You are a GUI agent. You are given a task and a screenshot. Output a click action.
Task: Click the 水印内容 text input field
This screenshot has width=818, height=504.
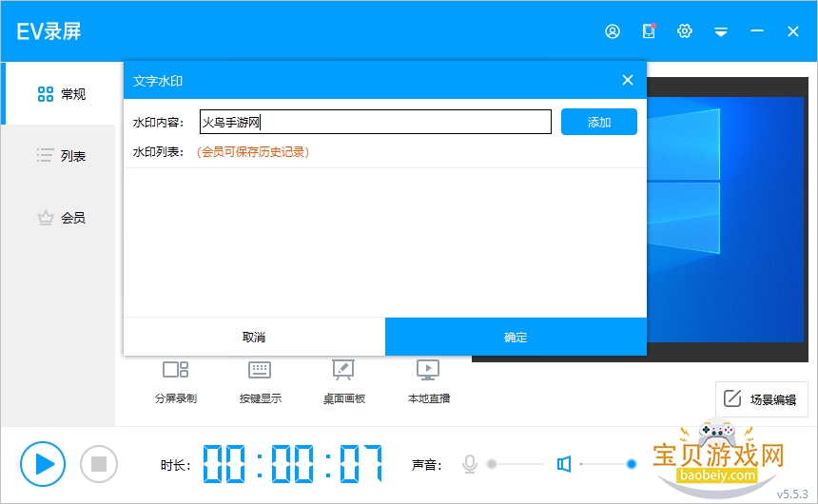coord(376,122)
